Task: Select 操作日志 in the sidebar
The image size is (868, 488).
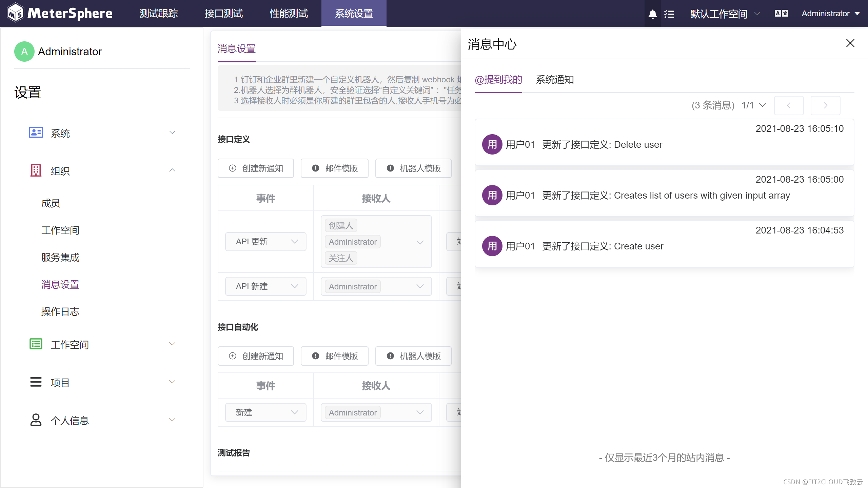Action: (60, 311)
